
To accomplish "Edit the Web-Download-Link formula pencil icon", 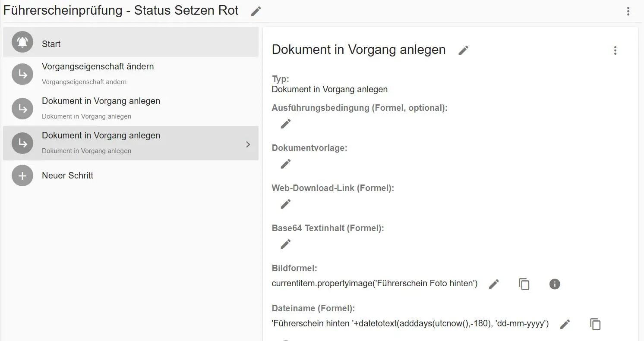I will tap(285, 203).
